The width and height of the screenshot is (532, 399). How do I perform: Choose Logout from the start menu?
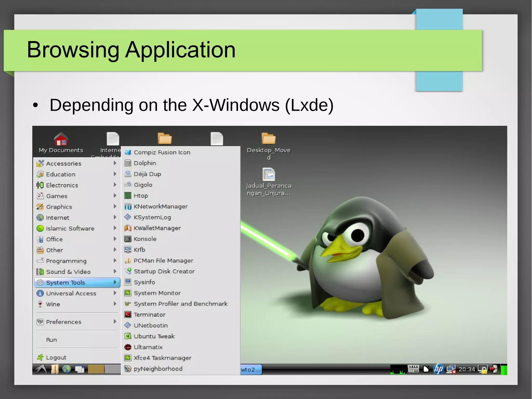coord(77,357)
